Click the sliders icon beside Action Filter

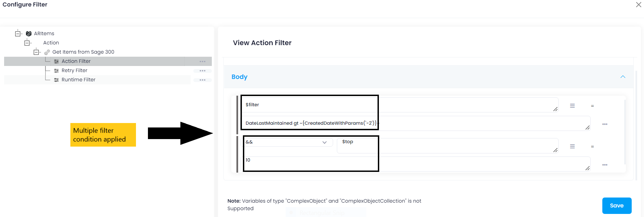tap(56, 61)
